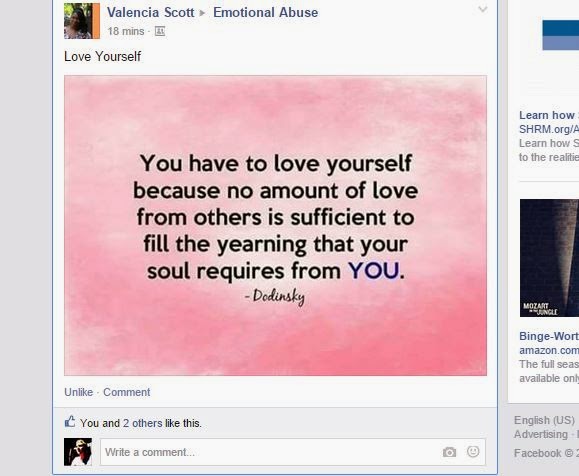Screen dimensions: 579x476
Task: Open the Advertising footer link
Action: (541, 435)
